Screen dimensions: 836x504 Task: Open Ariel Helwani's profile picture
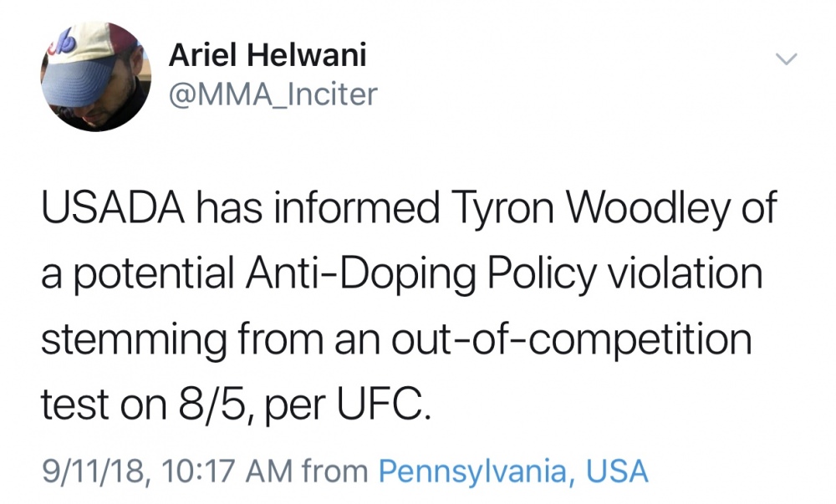coord(96,76)
